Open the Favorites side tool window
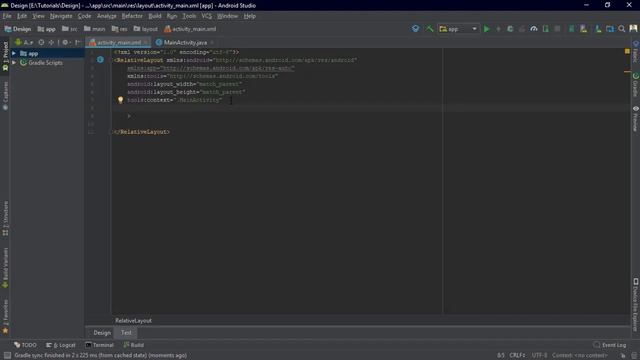This screenshot has height=360, width=640. (x=5, y=317)
